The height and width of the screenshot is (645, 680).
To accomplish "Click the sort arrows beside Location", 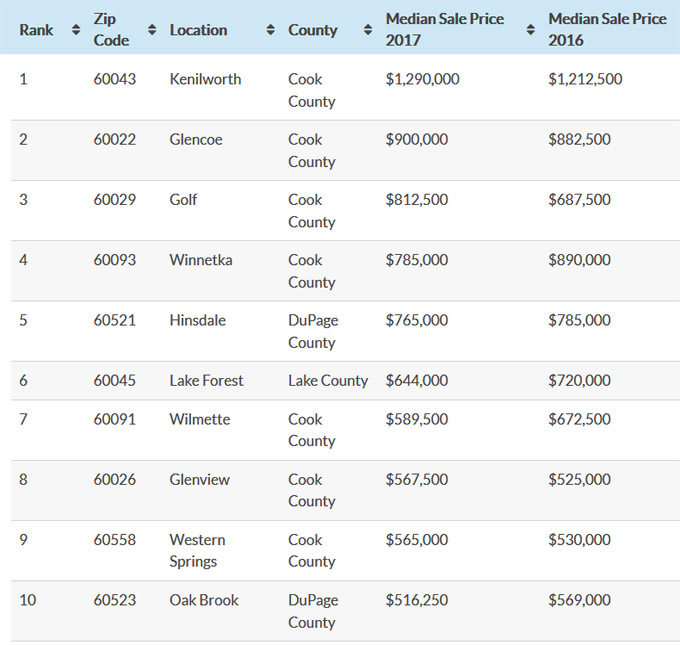I will 270,30.
